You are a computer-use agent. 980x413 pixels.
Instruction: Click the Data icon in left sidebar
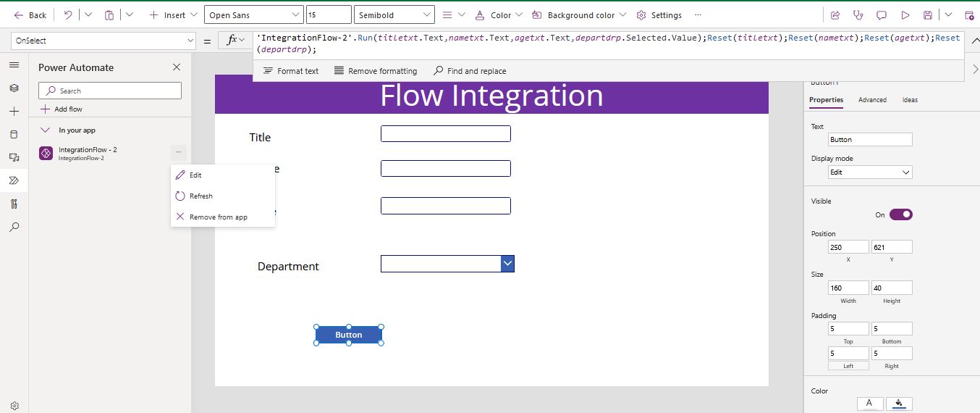tap(14, 134)
